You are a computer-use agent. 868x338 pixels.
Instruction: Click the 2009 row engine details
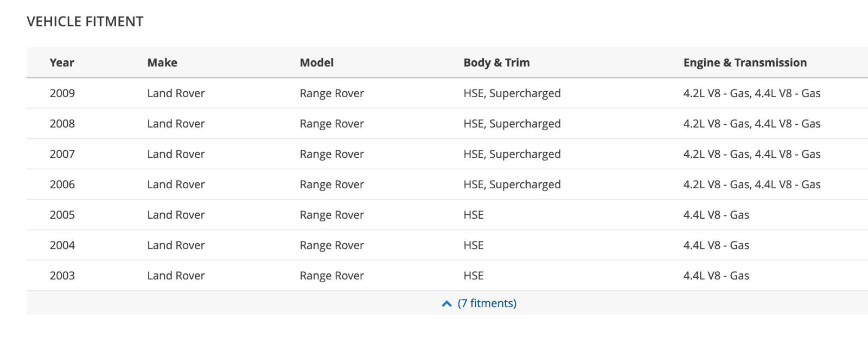[752, 93]
